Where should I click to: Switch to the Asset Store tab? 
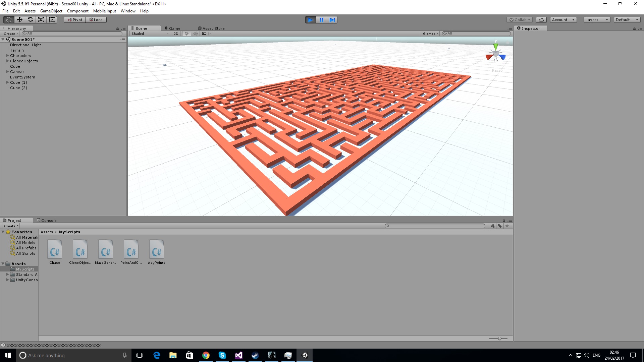pos(211,28)
